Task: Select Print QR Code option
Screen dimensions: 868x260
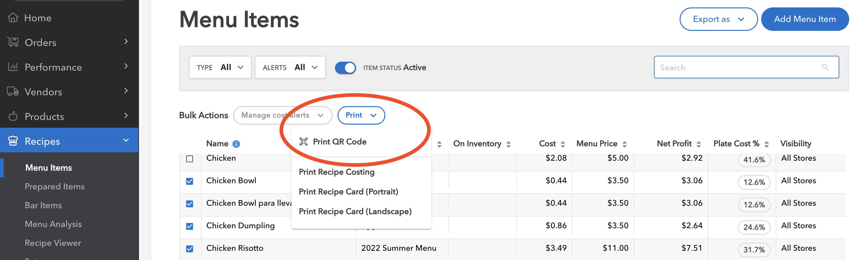Action: coord(339,142)
